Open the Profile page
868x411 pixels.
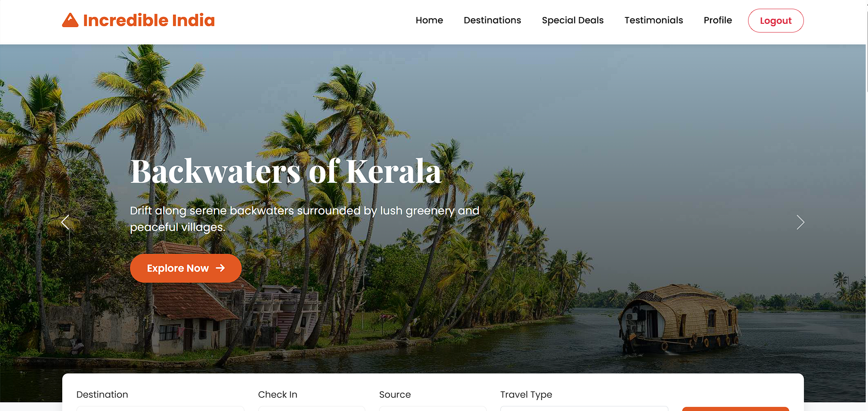tap(718, 20)
